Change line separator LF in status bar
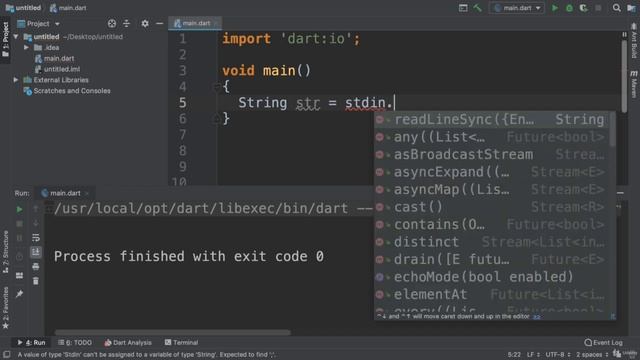 [x=533, y=354]
